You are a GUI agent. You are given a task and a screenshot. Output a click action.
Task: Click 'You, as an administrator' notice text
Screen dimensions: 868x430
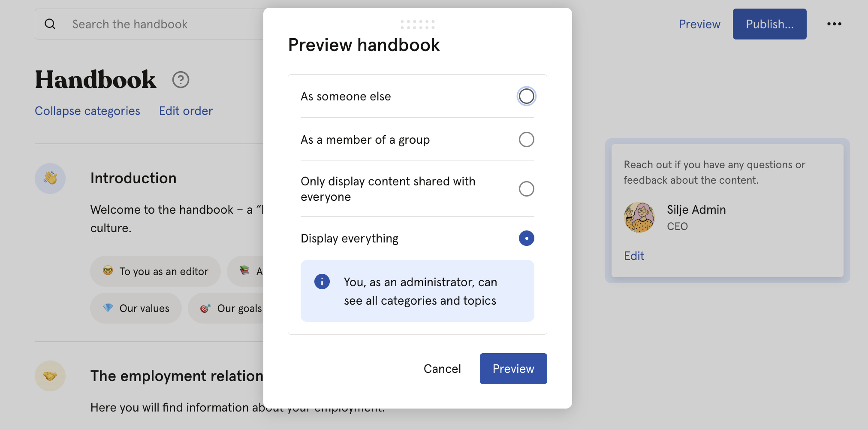coord(420,291)
